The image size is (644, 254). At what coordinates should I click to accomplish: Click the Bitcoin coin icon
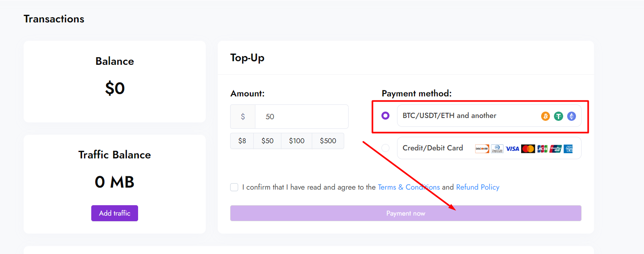coord(545,116)
